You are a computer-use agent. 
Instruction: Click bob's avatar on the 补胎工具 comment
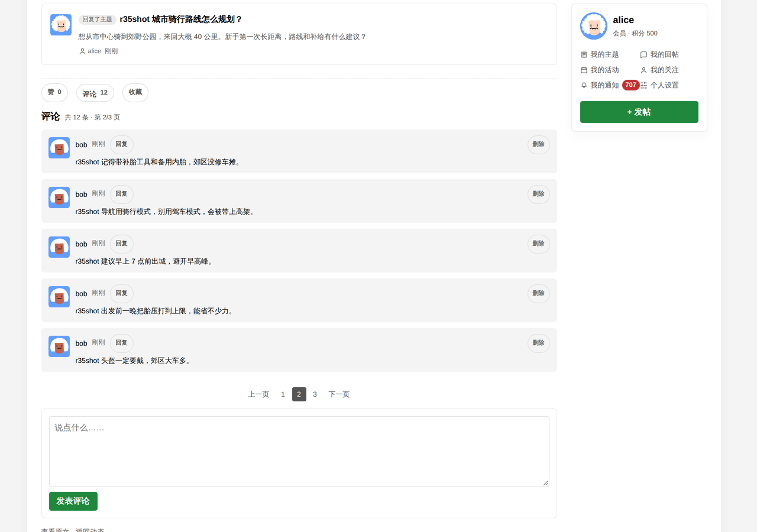pyautogui.click(x=59, y=148)
